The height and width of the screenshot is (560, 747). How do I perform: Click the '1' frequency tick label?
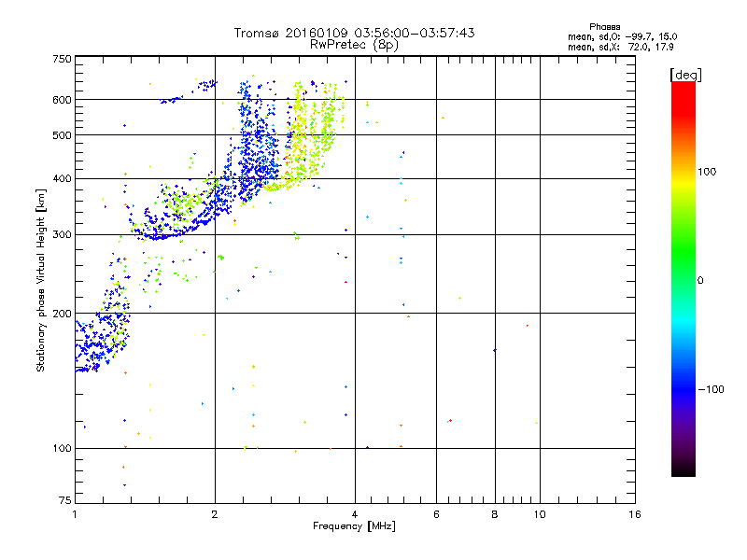coord(75,514)
